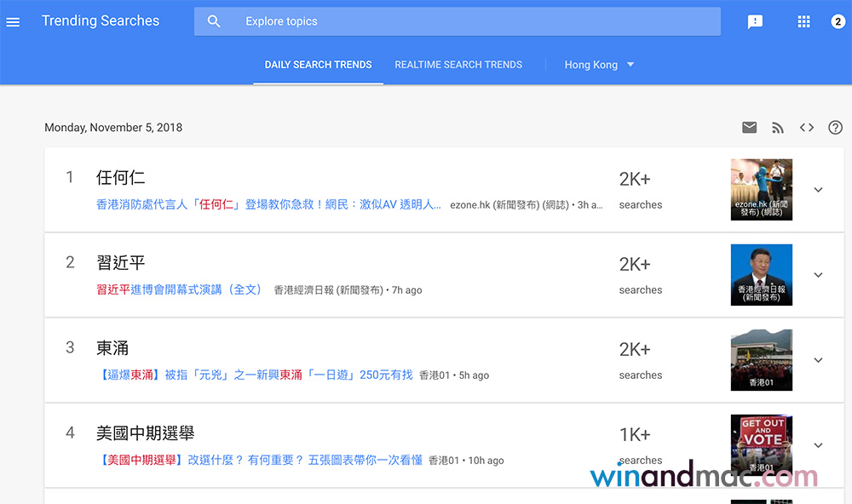Viewport: 852px width, 504px height.
Task: Open the send feedback icon
Action: pyautogui.click(x=755, y=22)
